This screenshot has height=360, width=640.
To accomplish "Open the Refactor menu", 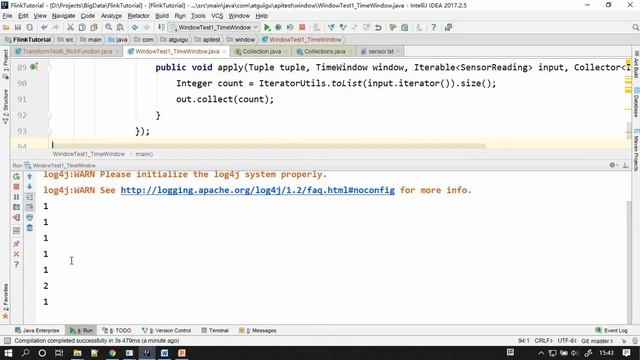I will pyautogui.click(x=138, y=16).
